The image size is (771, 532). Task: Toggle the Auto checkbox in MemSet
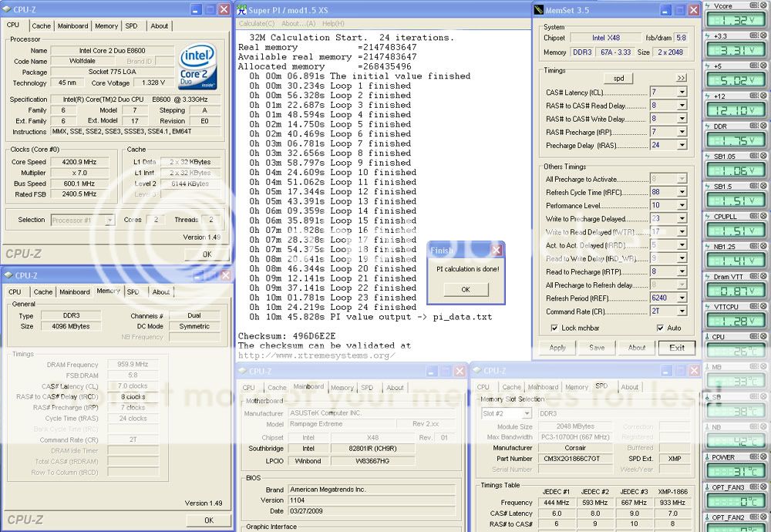[x=660, y=328]
